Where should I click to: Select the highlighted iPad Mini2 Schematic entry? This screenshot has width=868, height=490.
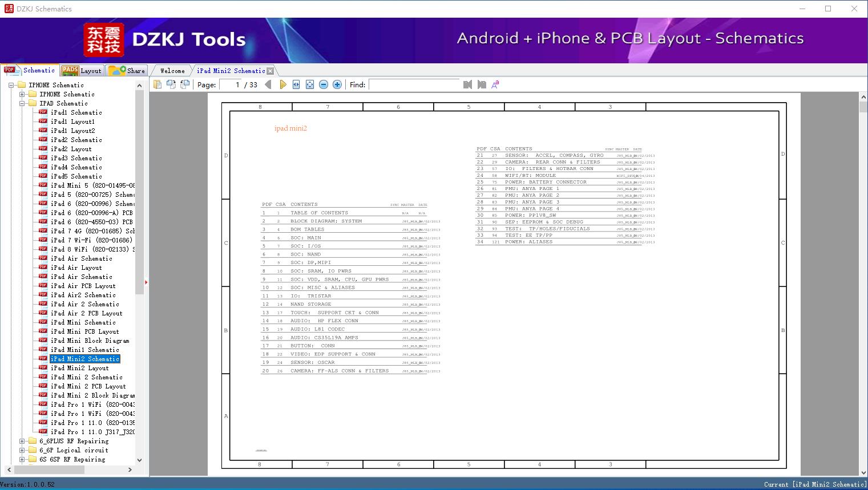click(85, 359)
